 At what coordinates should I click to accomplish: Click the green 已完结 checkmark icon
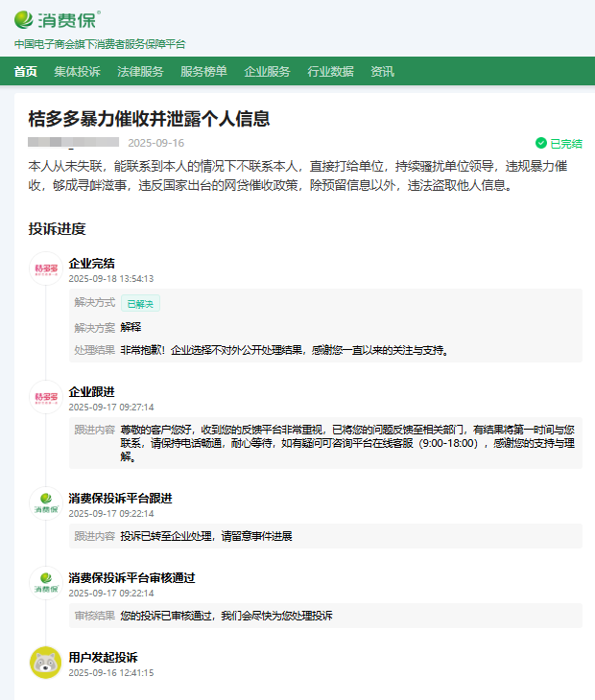pos(541,143)
